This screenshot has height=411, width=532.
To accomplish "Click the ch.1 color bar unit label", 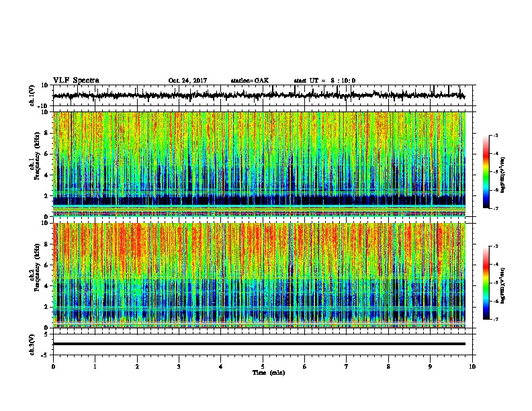I will tap(503, 175).
